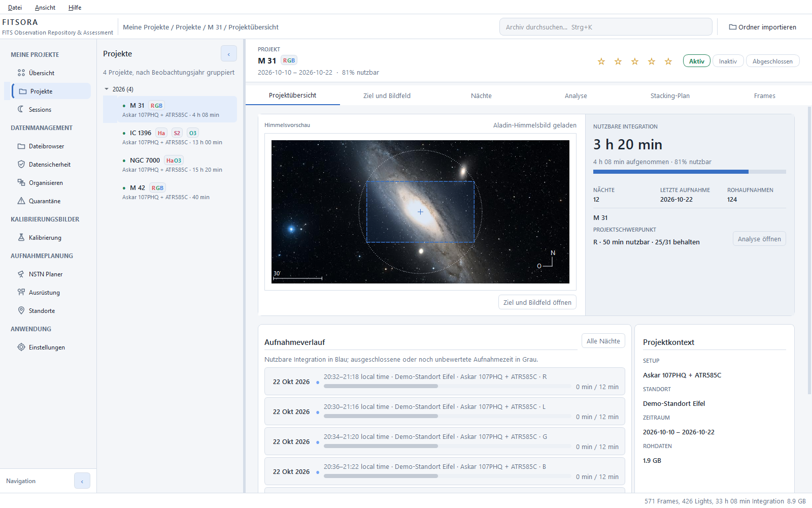Click the HaO3 tag on NGC 7000
This screenshot has width=812, height=508.
click(174, 161)
